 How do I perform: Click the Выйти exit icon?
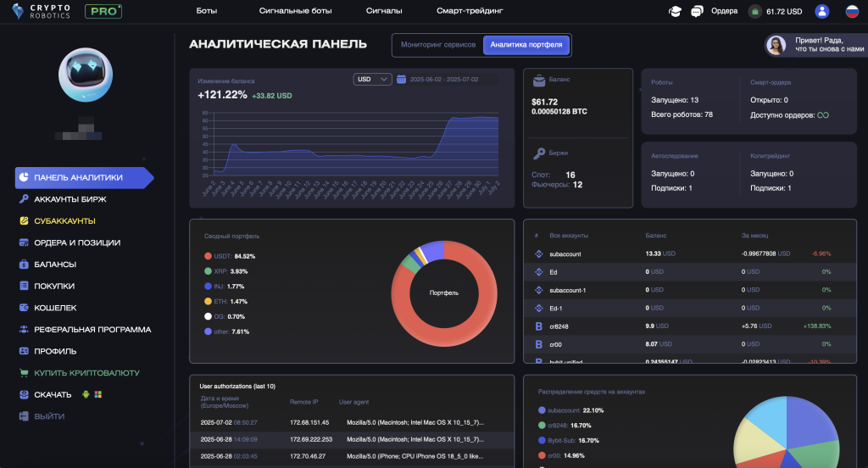pos(24,416)
